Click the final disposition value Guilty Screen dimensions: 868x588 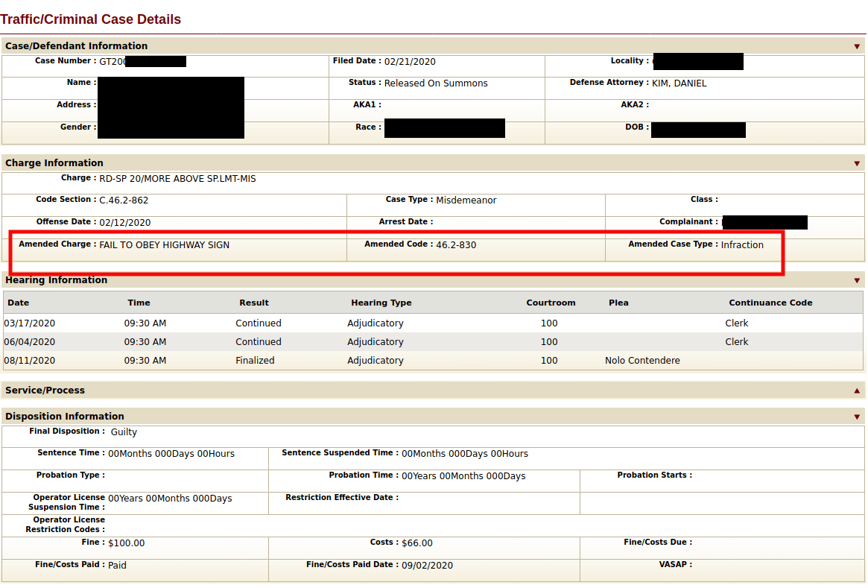pos(124,431)
